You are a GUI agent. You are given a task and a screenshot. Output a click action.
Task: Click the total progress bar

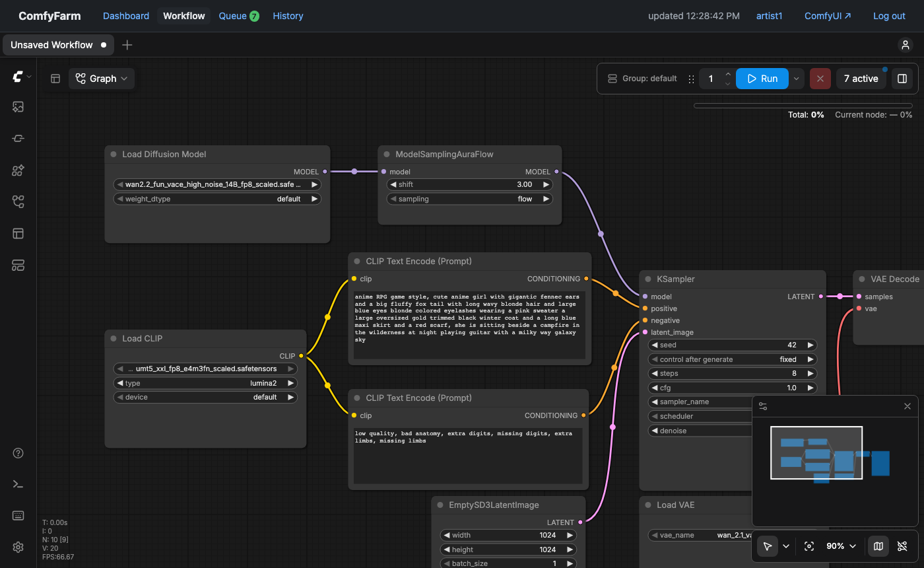803,106
